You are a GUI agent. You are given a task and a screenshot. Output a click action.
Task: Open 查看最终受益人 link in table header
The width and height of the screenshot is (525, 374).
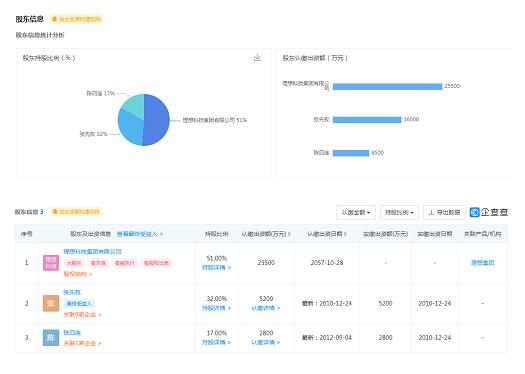pos(140,234)
